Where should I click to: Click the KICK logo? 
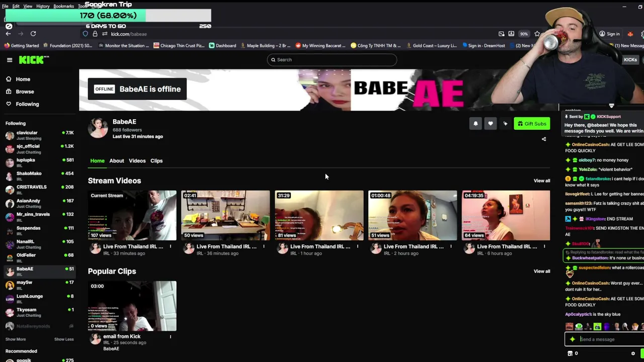tap(34, 60)
